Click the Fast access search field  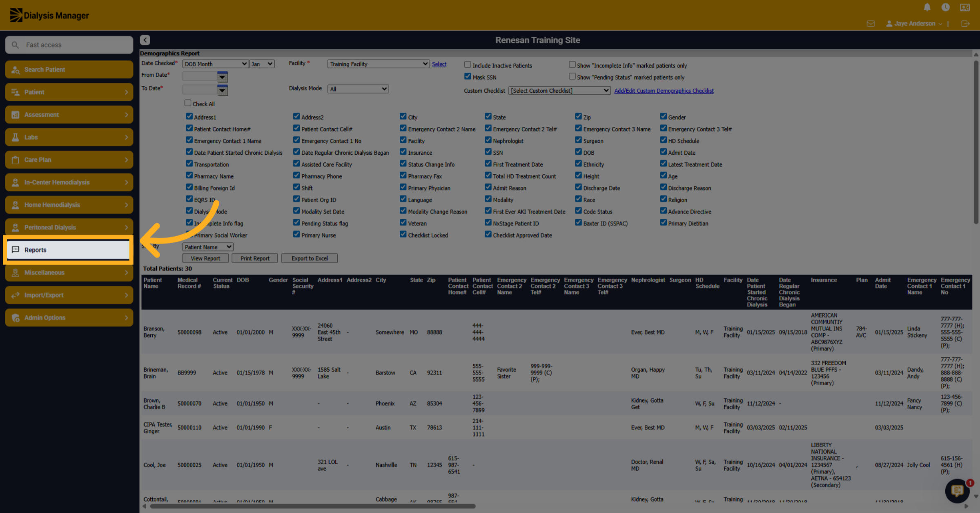[x=69, y=45]
